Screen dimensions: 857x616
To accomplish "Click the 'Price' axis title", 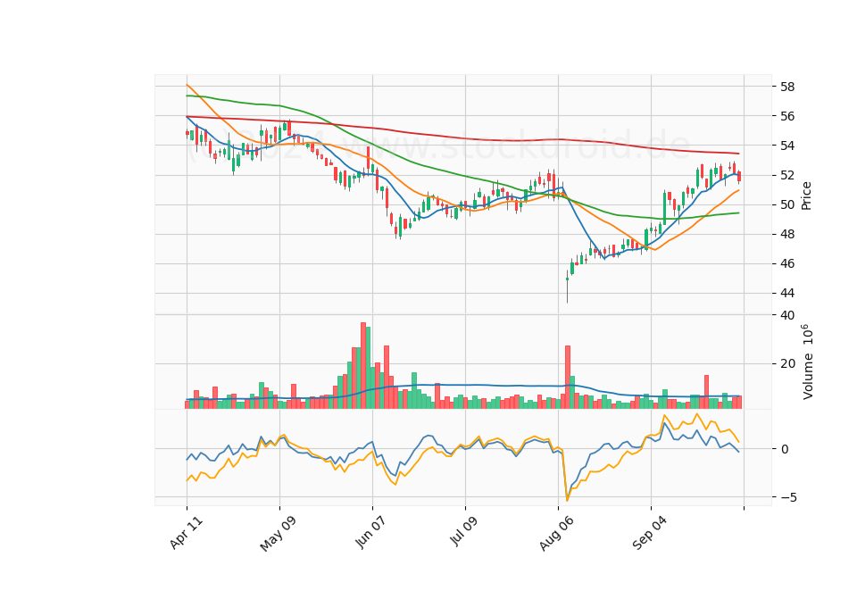I will point(806,196).
